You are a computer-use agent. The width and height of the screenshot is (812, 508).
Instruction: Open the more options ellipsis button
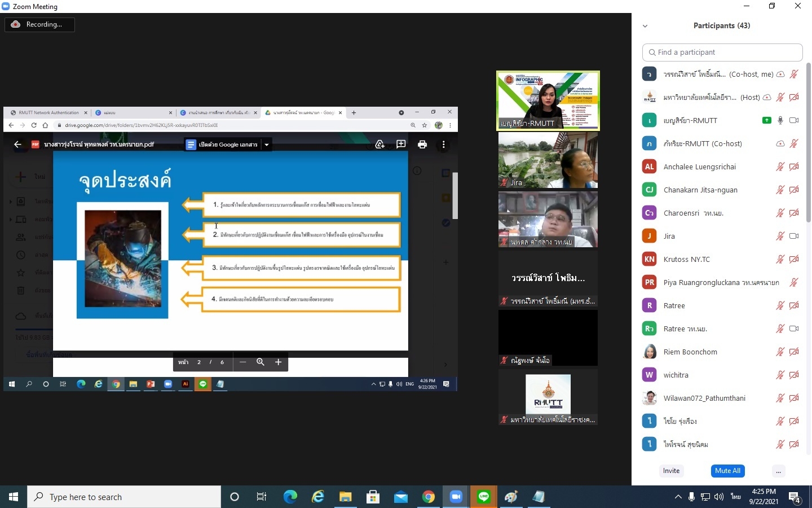click(x=778, y=471)
